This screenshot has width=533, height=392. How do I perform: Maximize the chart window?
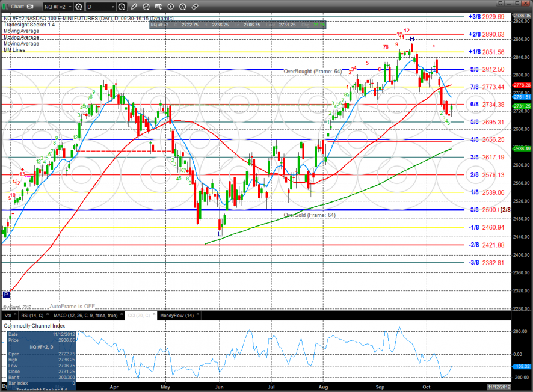pyautogui.click(x=517, y=3)
